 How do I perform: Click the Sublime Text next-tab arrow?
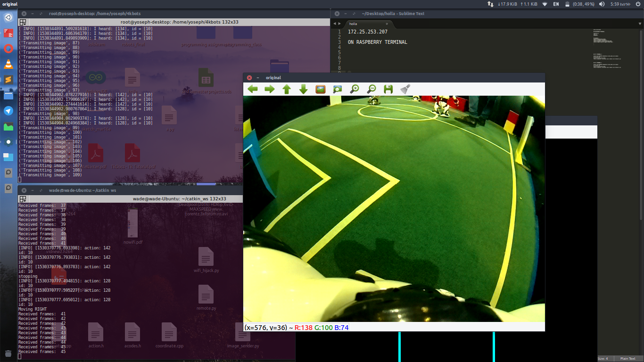pos(339,24)
